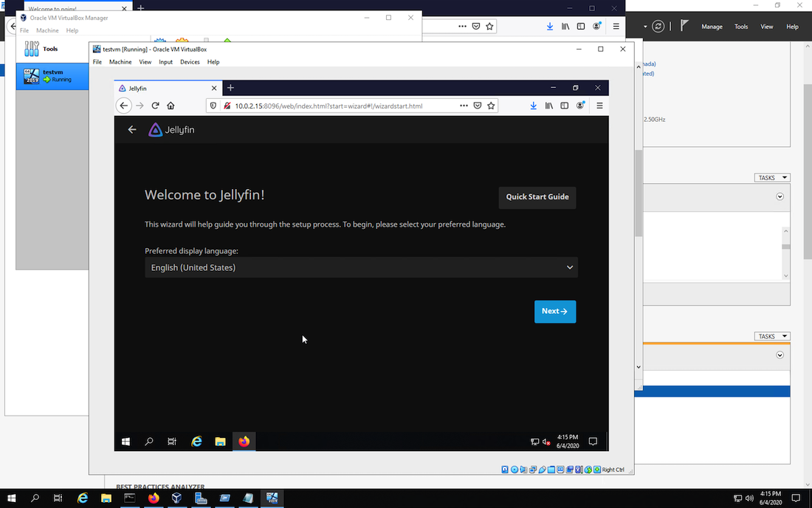812x508 pixels.
Task: Click the optical drive icon in VirtualBox status bar
Action: [515, 469]
